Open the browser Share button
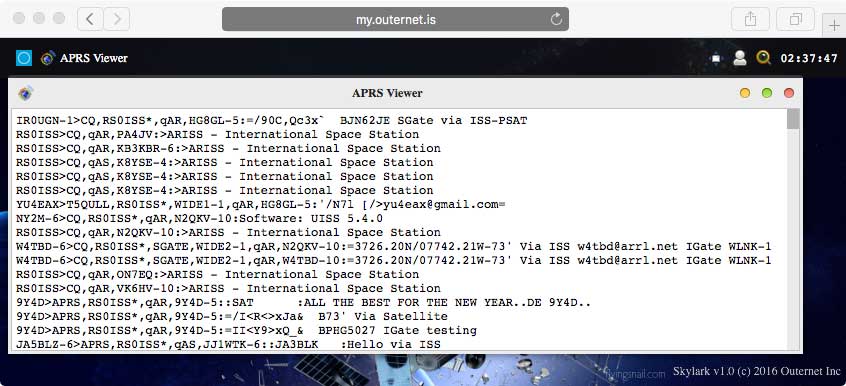 pyautogui.click(x=750, y=19)
